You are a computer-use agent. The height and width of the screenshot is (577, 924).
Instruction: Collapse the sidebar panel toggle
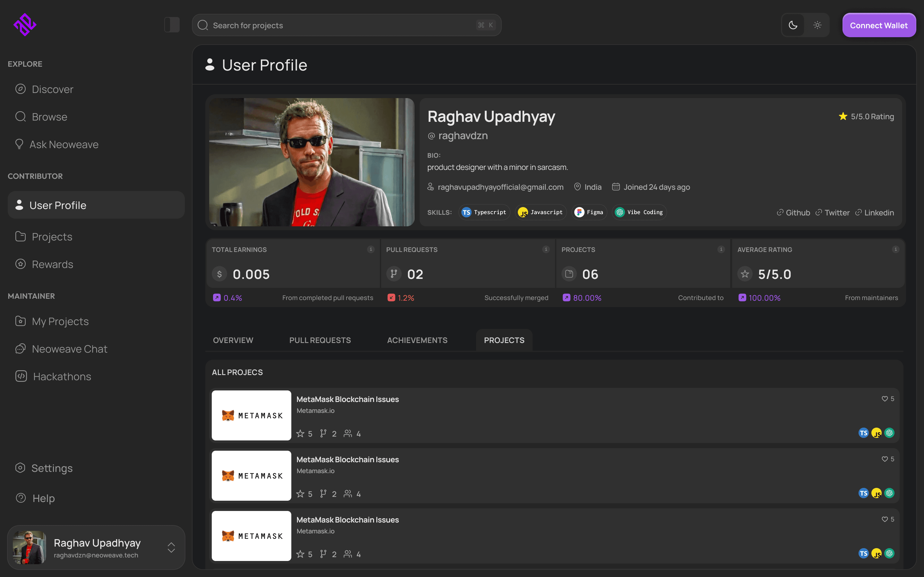pos(172,25)
